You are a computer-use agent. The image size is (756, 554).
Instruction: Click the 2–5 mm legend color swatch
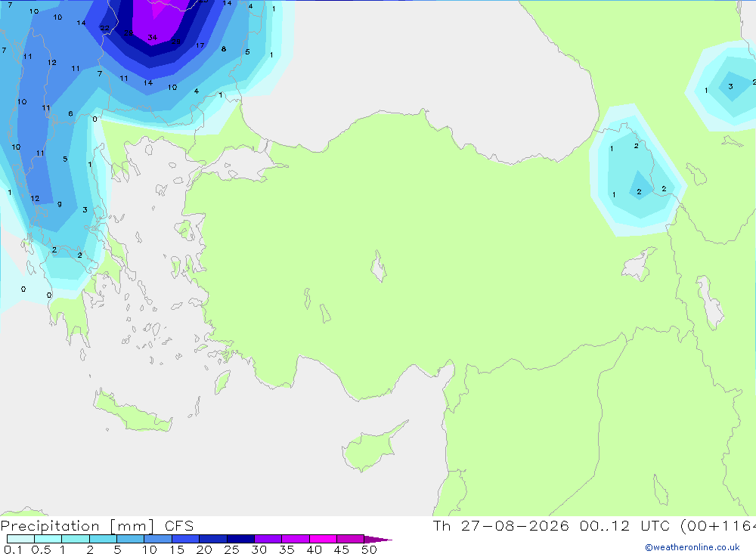[x=103, y=539]
